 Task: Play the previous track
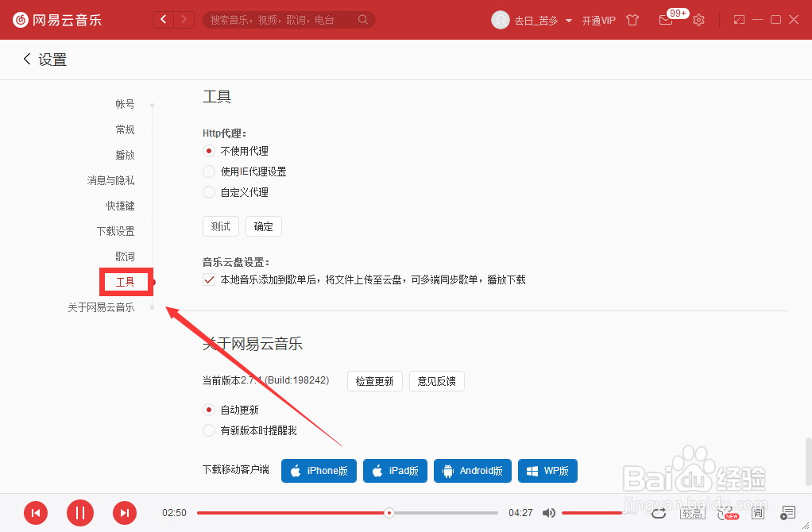36,513
